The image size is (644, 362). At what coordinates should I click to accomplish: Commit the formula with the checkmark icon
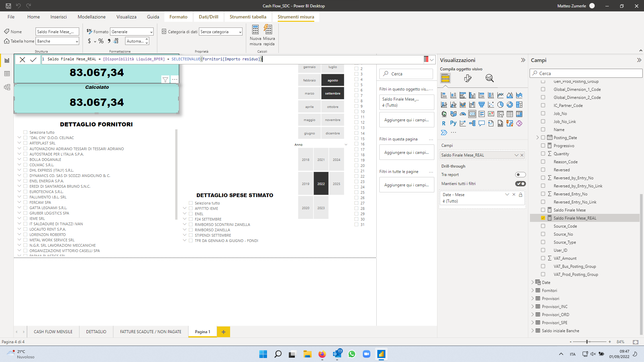click(x=33, y=60)
